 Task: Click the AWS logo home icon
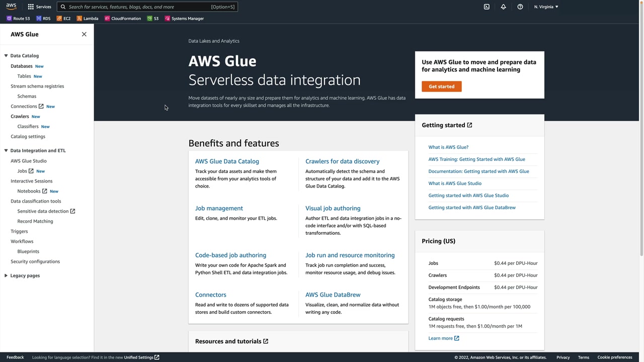(x=11, y=7)
